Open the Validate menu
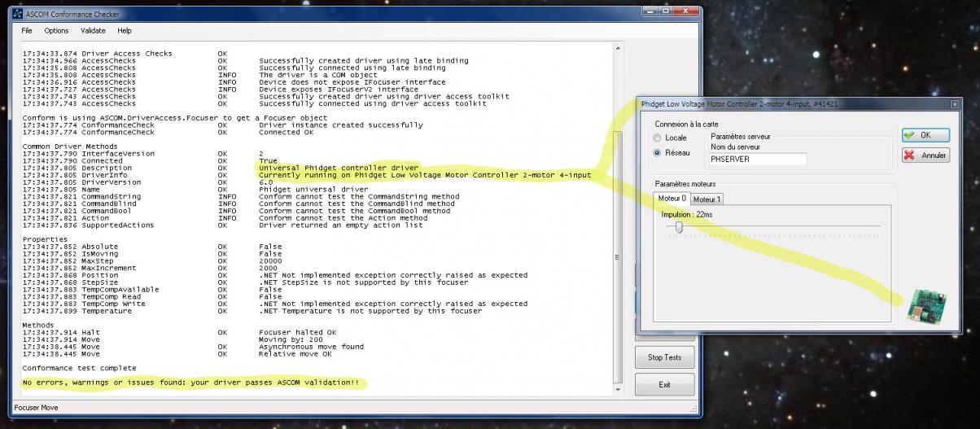Image resolution: width=980 pixels, height=429 pixels. point(93,30)
